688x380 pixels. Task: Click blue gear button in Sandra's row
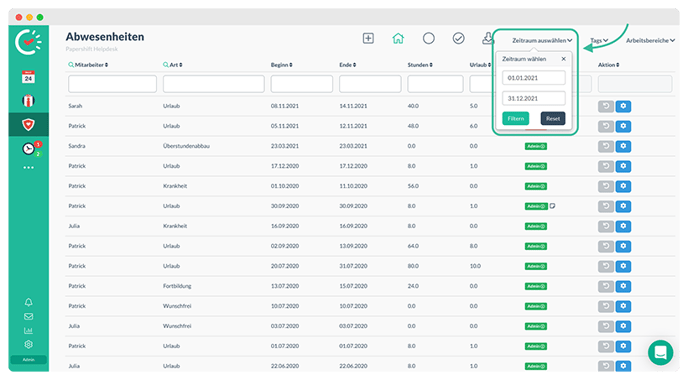point(623,146)
